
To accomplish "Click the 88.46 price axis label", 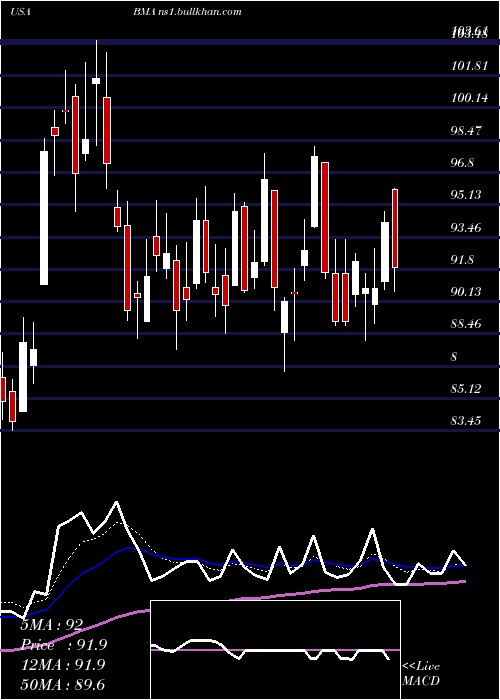I will (x=467, y=324).
